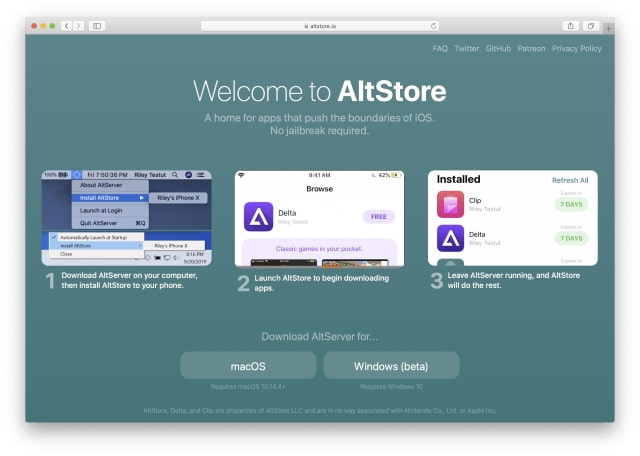Image resolution: width=640 pixels, height=456 pixels.
Task: Click 'No jailbreak required.' text
Action: tap(320, 131)
